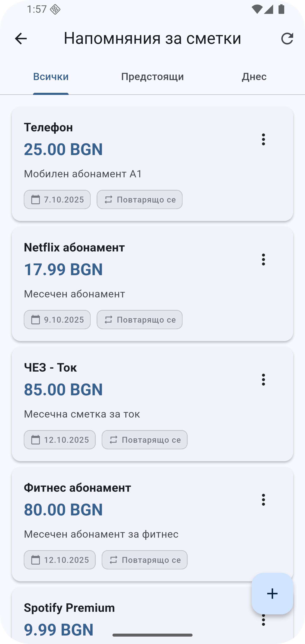Click the 9.10.2025 date chip
305x644 pixels.
[x=57, y=319]
